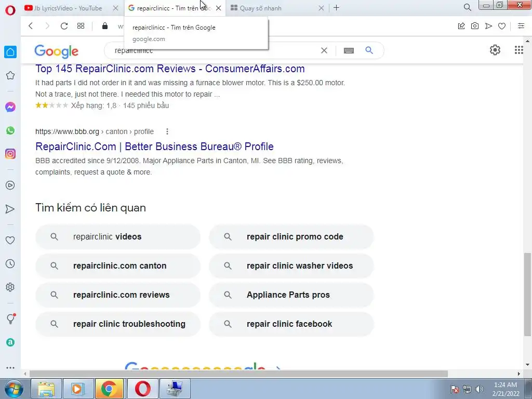Image resolution: width=532 pixels, height=399 pixels.
Task: Open sidebar three-dots more menu
Action: [10, 367]
